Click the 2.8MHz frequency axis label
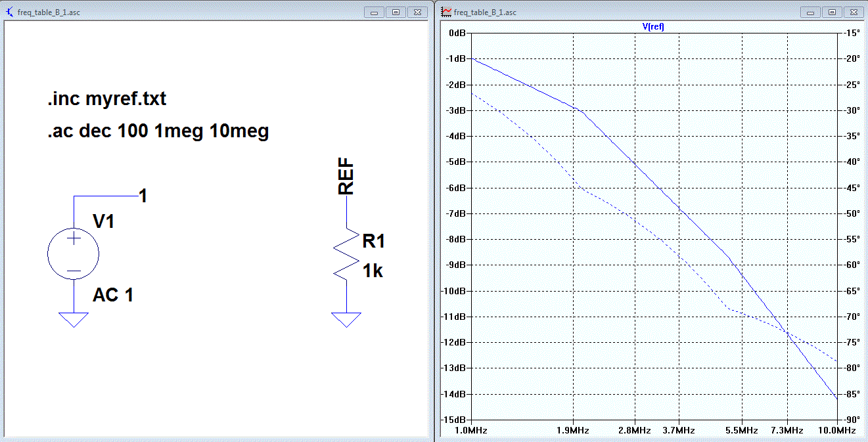 (636, 431)
